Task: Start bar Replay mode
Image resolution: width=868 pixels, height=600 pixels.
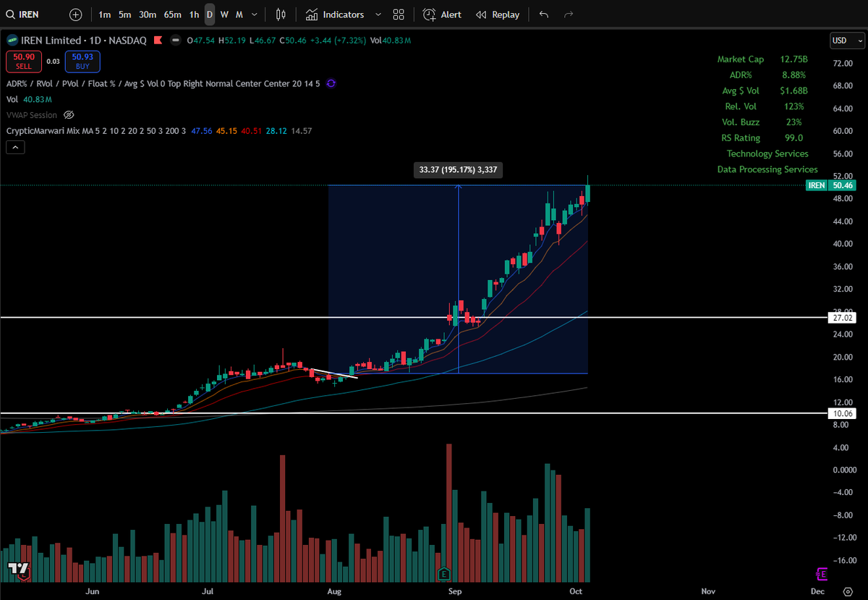Action: click(x=498, y=14)
